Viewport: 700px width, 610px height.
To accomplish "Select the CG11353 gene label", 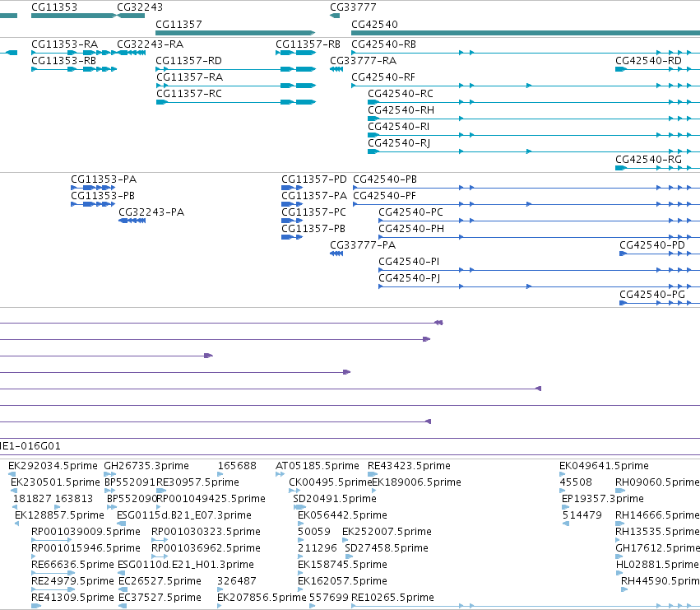I will coord(54,7).
